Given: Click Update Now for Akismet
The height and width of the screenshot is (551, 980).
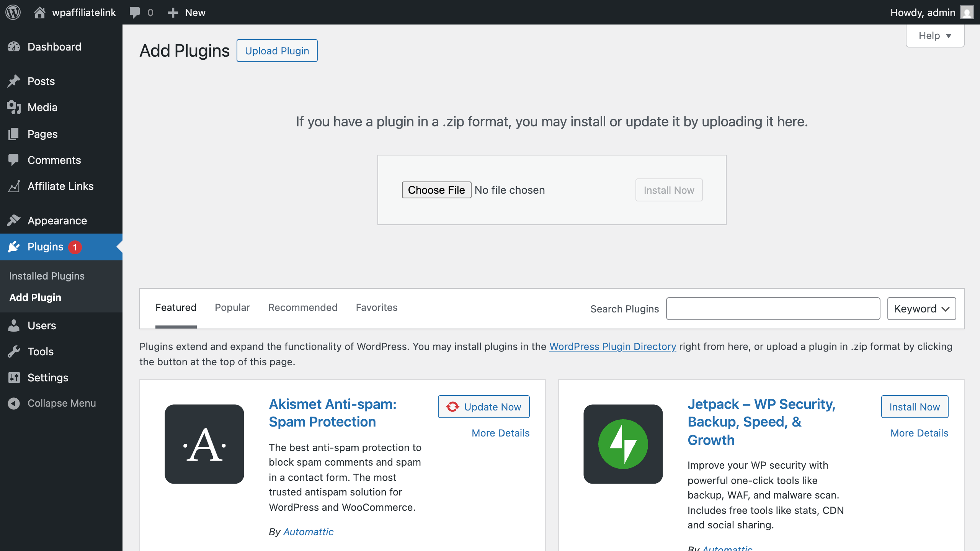Looking at the screenshot, I should 484,407.
